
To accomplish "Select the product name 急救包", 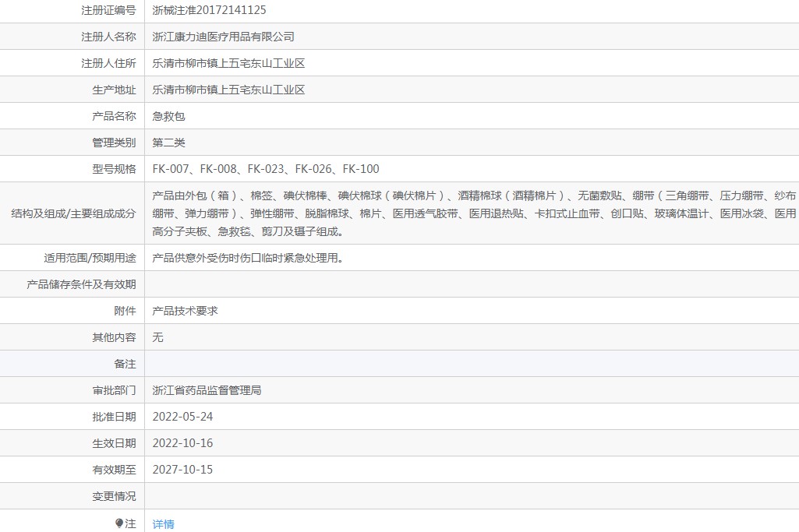I will click(x=168, y=116).
